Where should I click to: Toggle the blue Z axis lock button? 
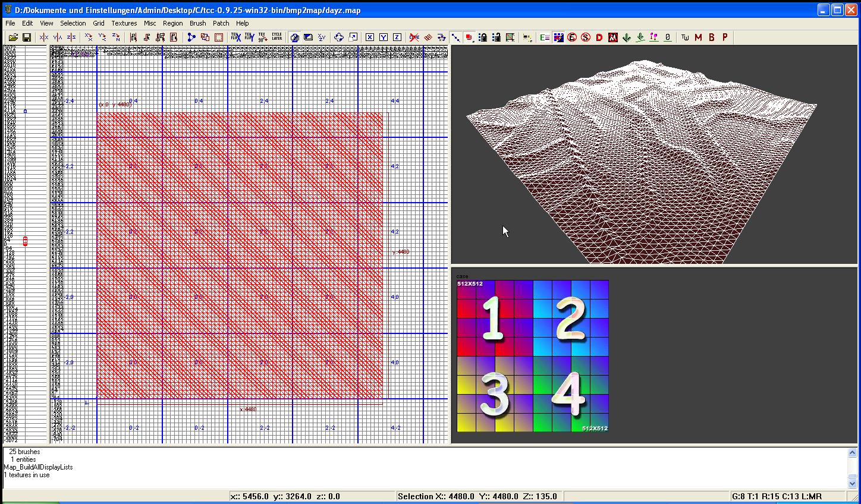397,37
